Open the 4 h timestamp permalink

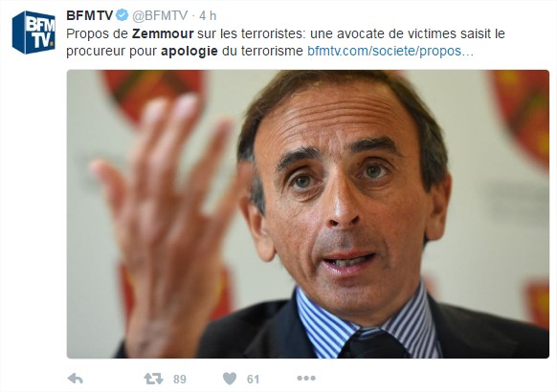[x=208, y=15]
